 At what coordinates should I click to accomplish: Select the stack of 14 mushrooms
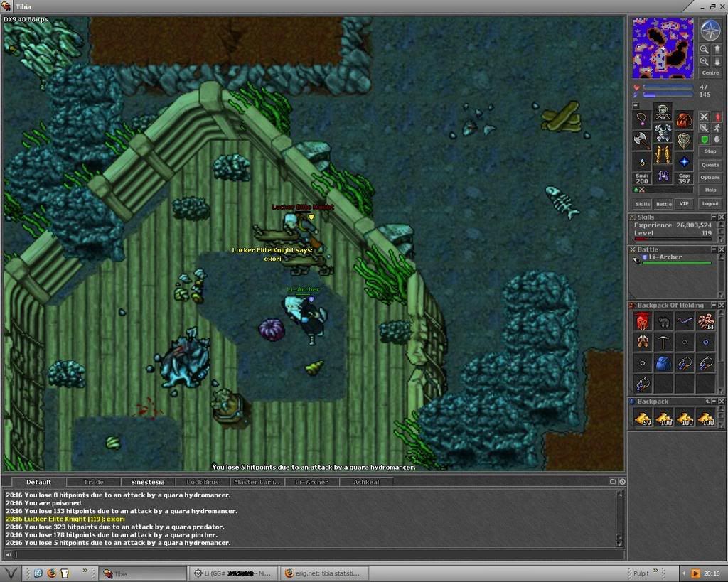706,321
